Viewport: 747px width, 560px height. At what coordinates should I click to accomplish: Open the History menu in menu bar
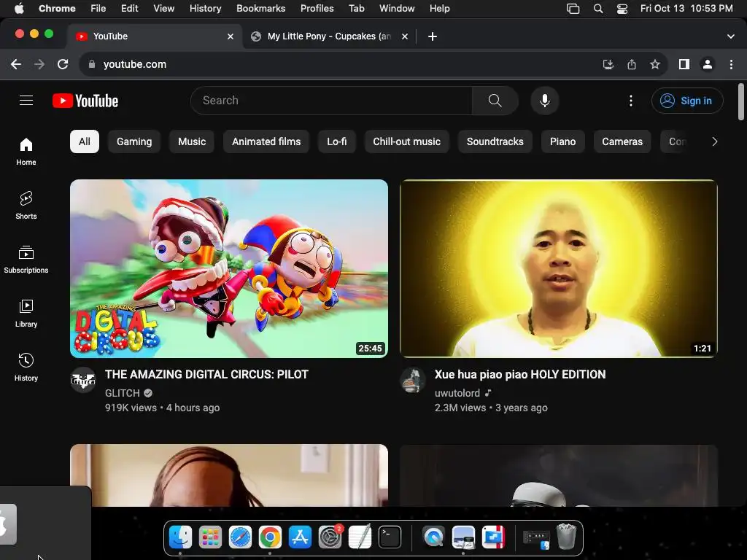point(205,9)
